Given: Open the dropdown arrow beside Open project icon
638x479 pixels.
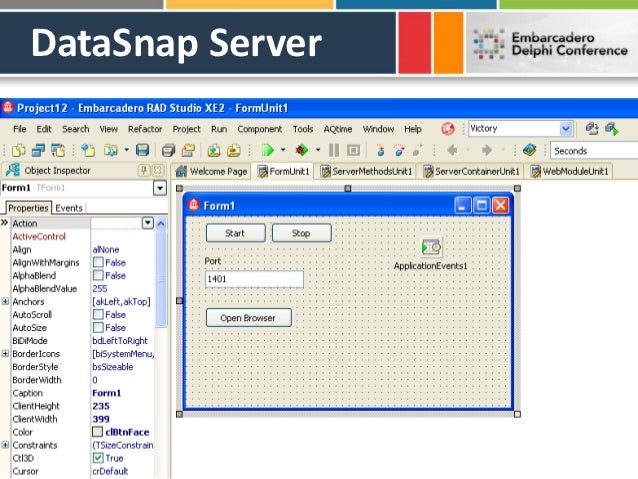Looking at the screenshot, I should [127, 150].
